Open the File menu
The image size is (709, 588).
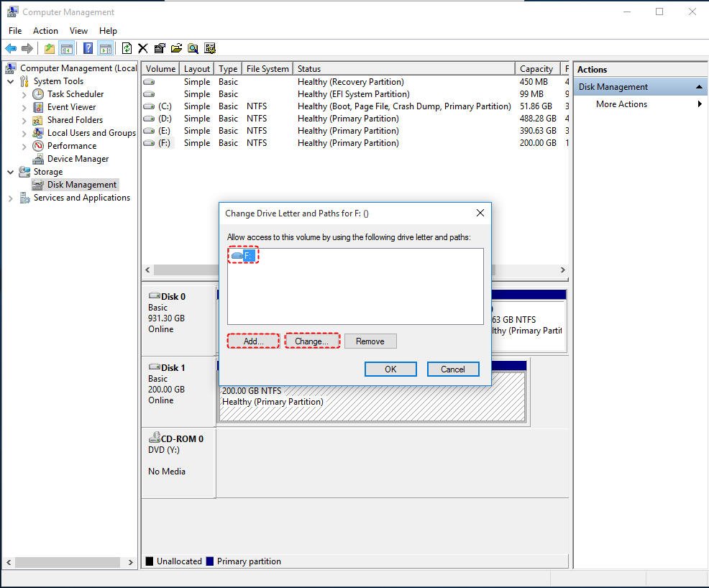point(15,31)
